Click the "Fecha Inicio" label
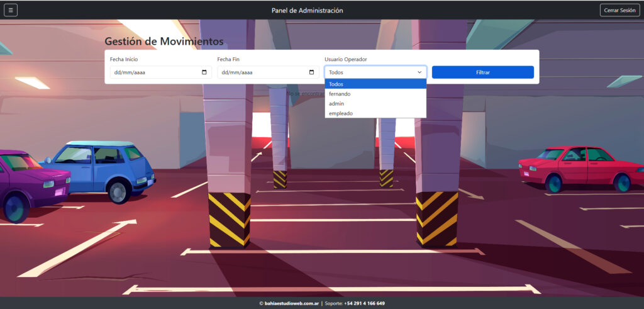Image resolution: width=644 pixels, height=309 pixels. coord(124,59)
